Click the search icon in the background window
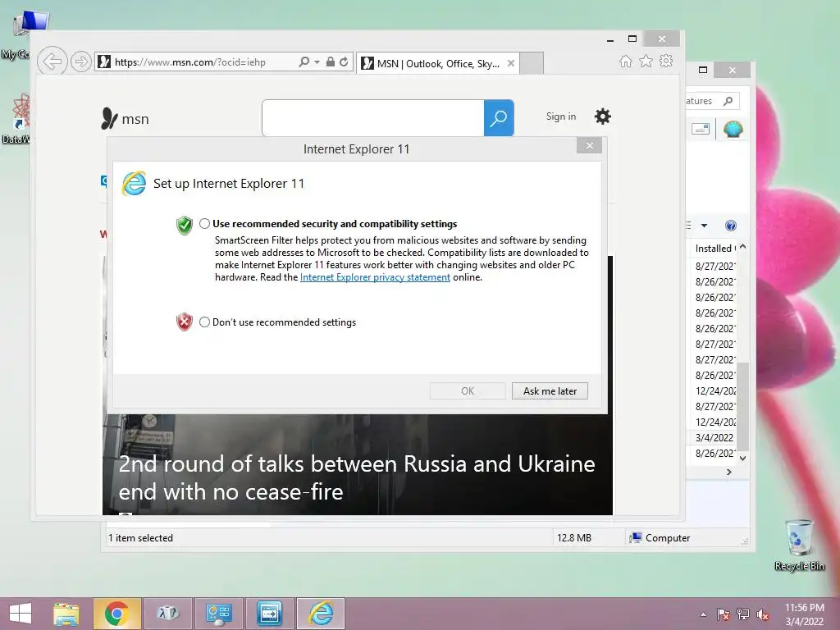 (x=728, y=101)
